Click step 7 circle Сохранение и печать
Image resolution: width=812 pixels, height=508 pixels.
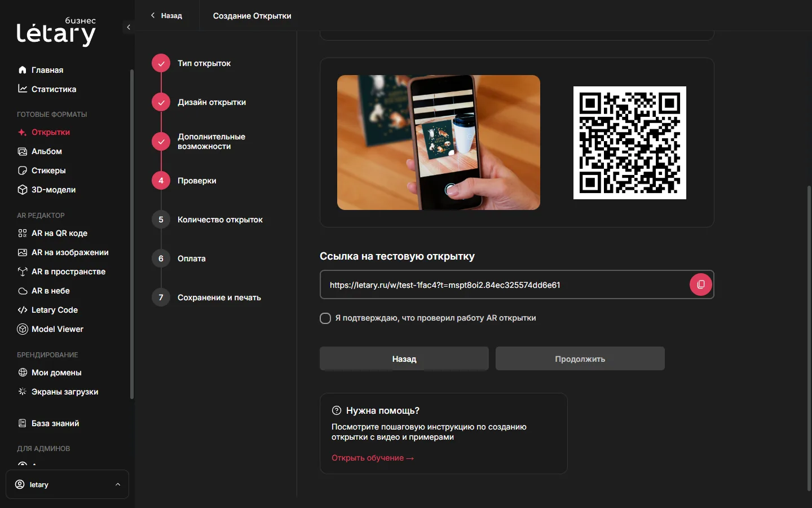coord(161,297)
